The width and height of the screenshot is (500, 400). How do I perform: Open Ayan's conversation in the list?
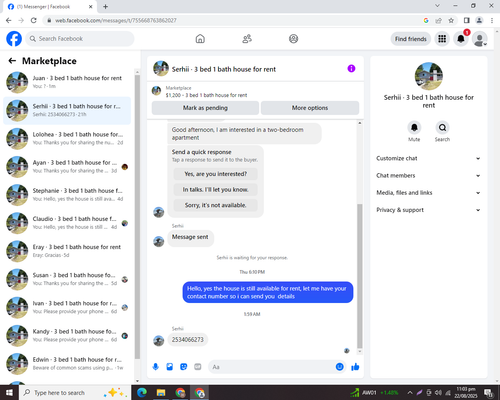point(67,167)
